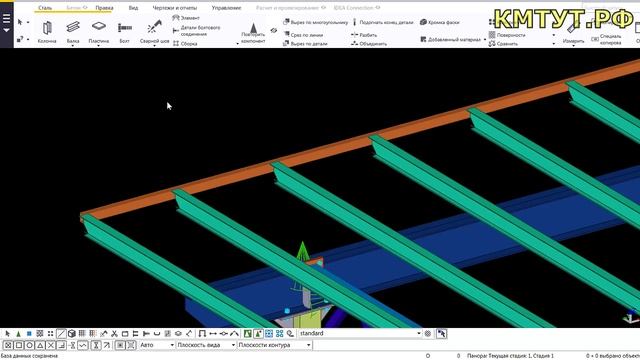Select the Пластина plate tool
This screenshot has height=360, width=640.
coord(99,32)
